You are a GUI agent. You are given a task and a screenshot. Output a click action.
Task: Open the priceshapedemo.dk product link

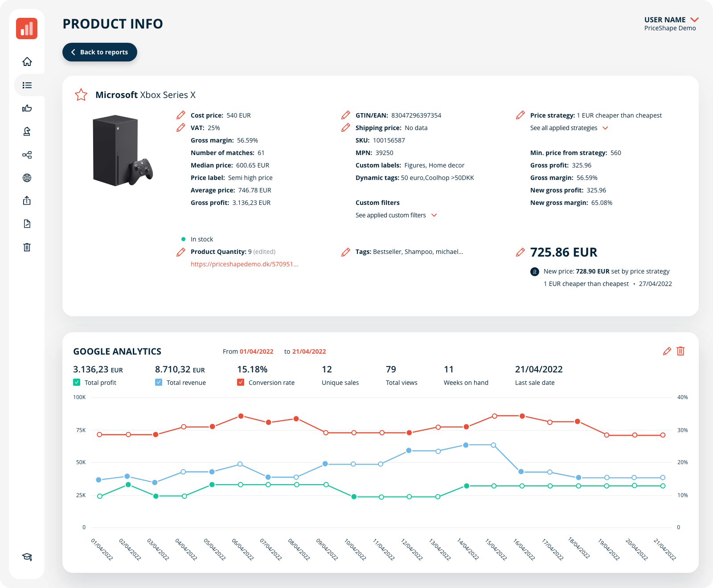[244, 264]
